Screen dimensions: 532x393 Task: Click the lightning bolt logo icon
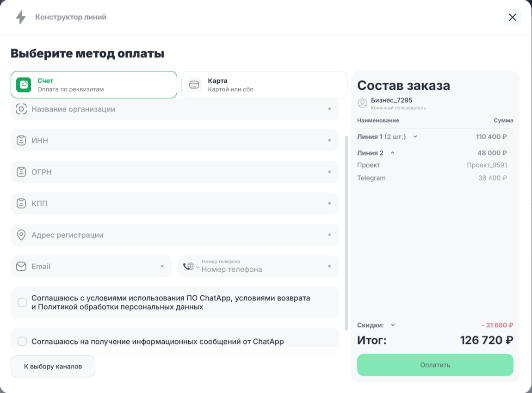point(21,18)
